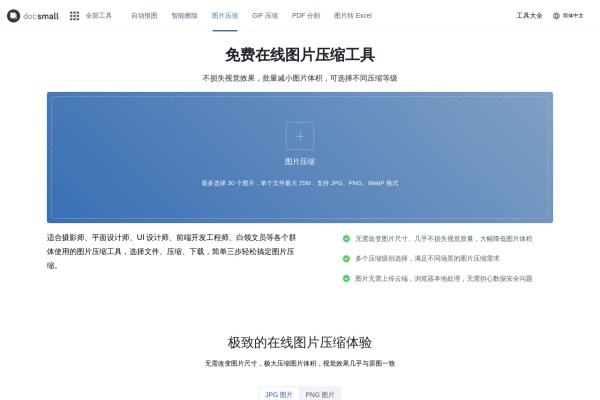
Task: Expand the 全部工具 menu label
Action: coord(98,16)
